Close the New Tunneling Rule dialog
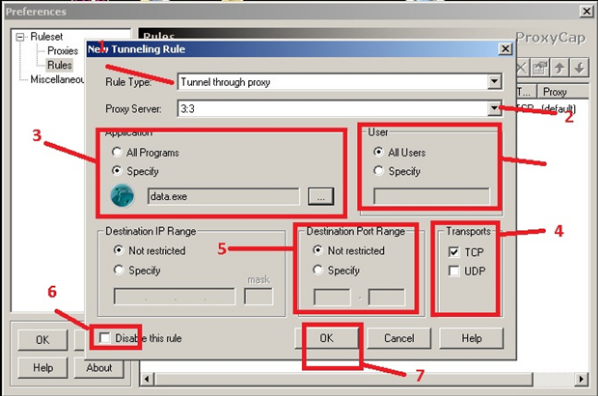Screen dimensions: 598x396 [505, 49]
